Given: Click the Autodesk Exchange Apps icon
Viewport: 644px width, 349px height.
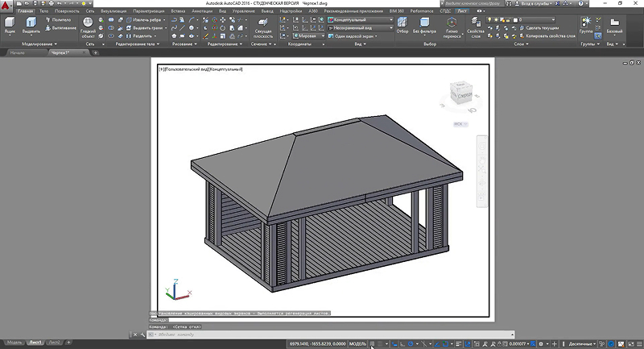Looking at the screenshot, I should coord(557,3).
